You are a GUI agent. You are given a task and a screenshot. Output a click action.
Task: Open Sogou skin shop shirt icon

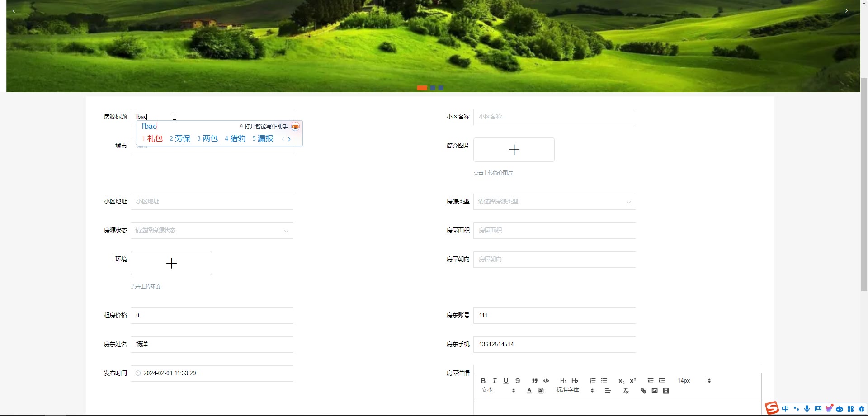[x=829, y=409]
